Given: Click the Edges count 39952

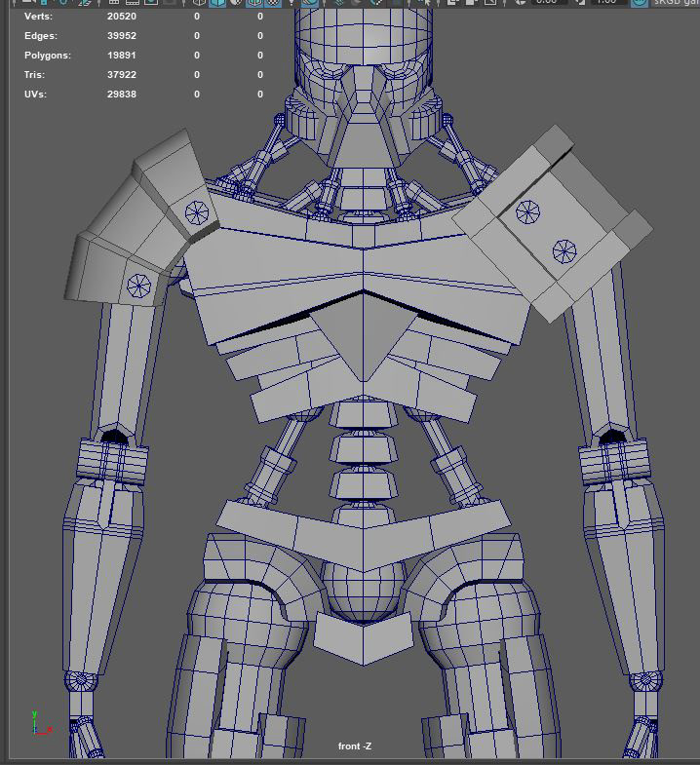Looking at the screenshot, I should tap(122, 36).
